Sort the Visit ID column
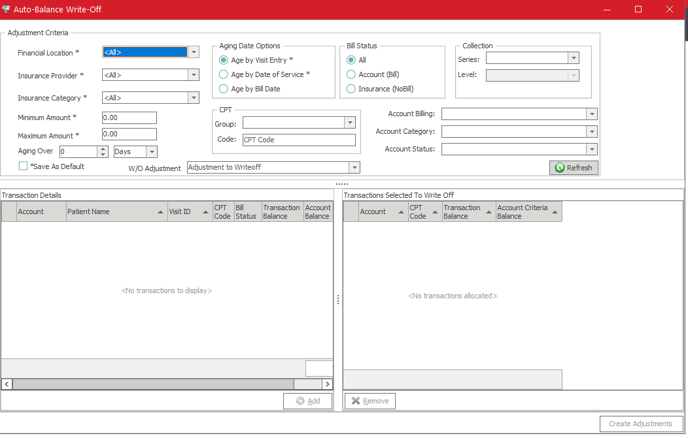The height and width of the screenshot is (438, 688). pos(187,212)
